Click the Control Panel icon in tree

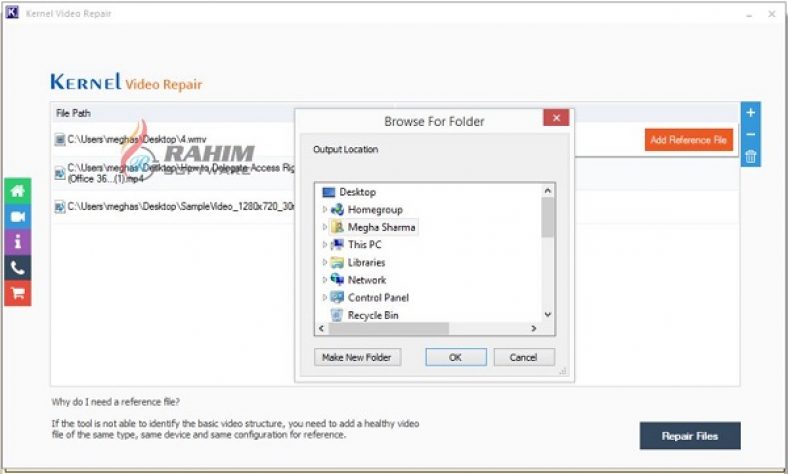point(337,297)
